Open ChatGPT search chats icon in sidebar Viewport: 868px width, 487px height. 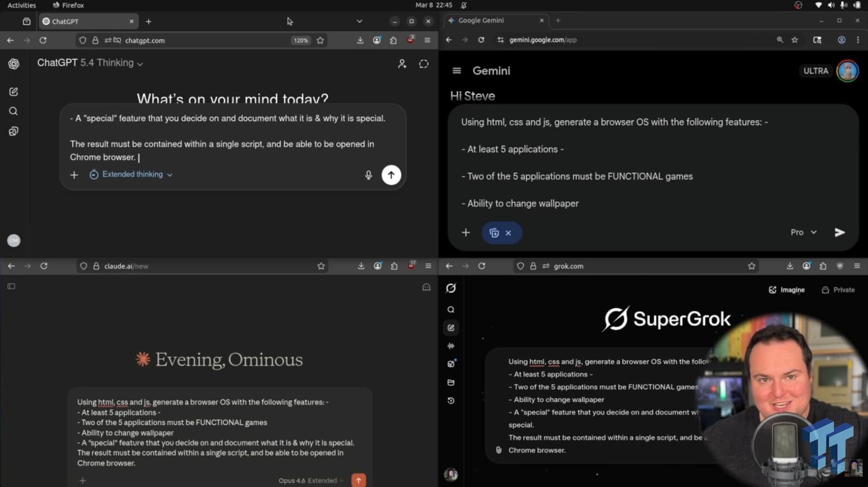13,111
